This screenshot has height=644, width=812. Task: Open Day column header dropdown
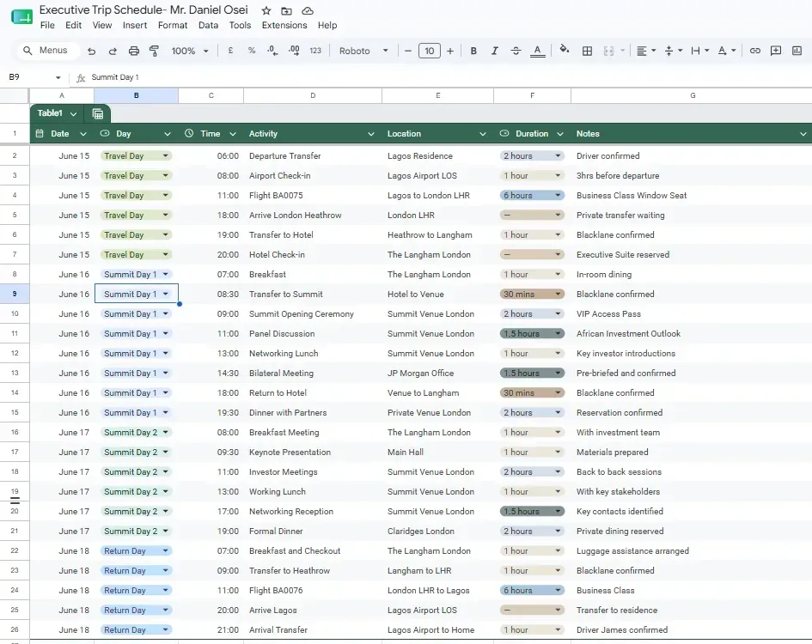coord(168,134)
